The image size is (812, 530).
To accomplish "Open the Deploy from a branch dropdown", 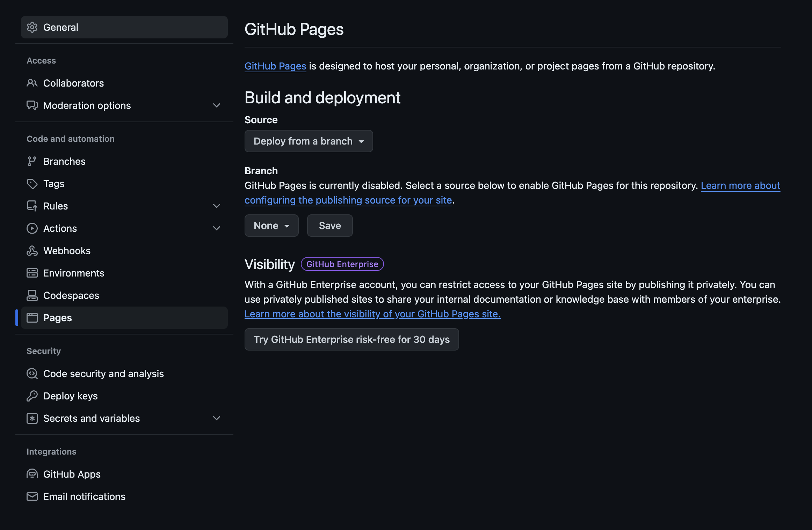I will (x=309, y=141).
